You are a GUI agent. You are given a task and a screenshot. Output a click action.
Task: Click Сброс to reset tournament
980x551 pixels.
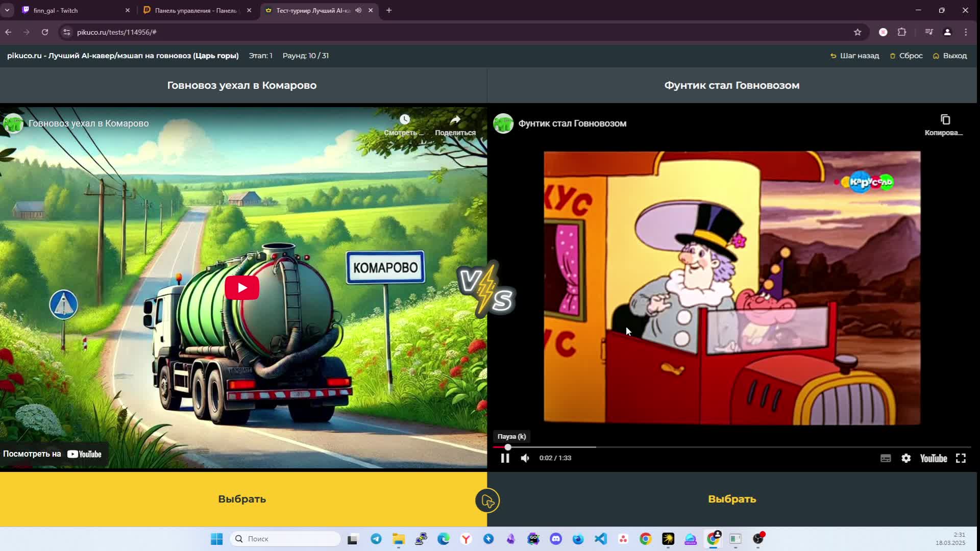[906, 56]
